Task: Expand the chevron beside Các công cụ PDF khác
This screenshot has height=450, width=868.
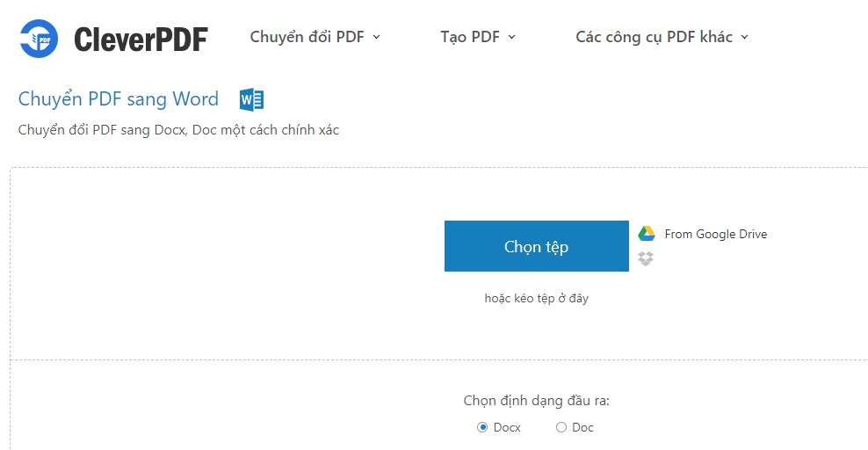Action: click(744, 37)
